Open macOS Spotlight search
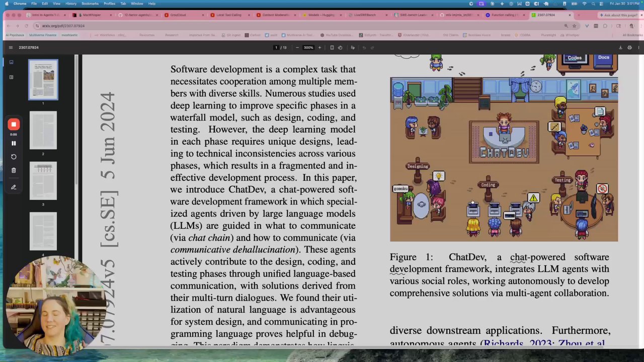 click(593, 4)
